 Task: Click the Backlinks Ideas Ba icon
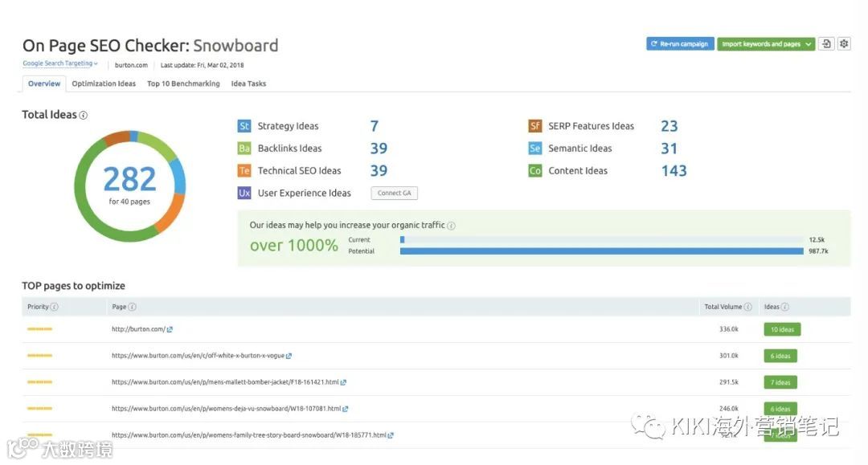pos(244,149)
